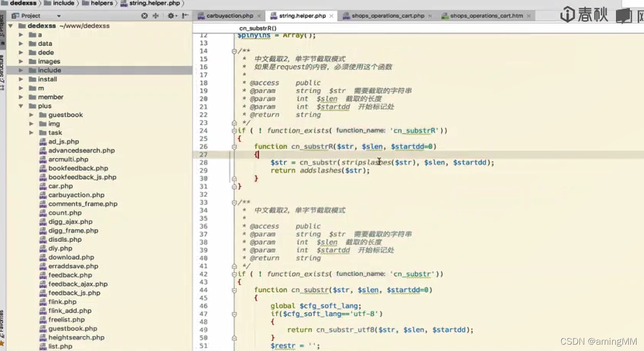Click include in the breadcrumb bar
This screenshot has height=351, width=644.
point(63,3)
